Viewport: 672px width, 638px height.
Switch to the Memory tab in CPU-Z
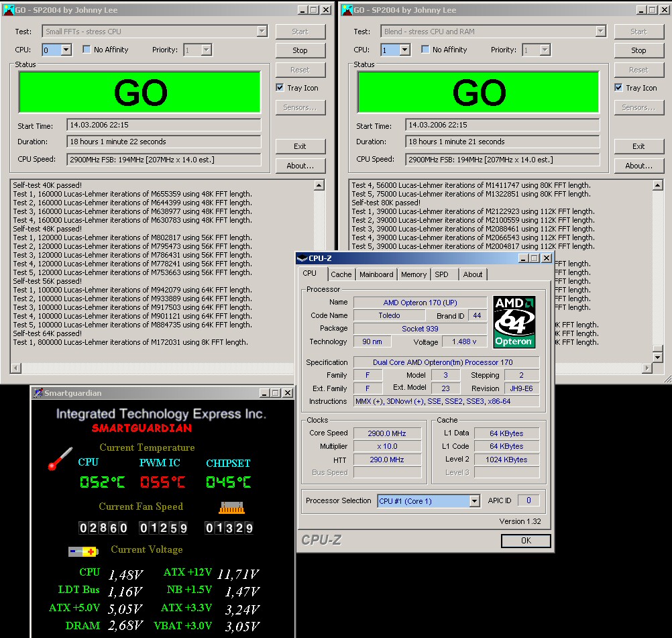(x=414, y=274)
